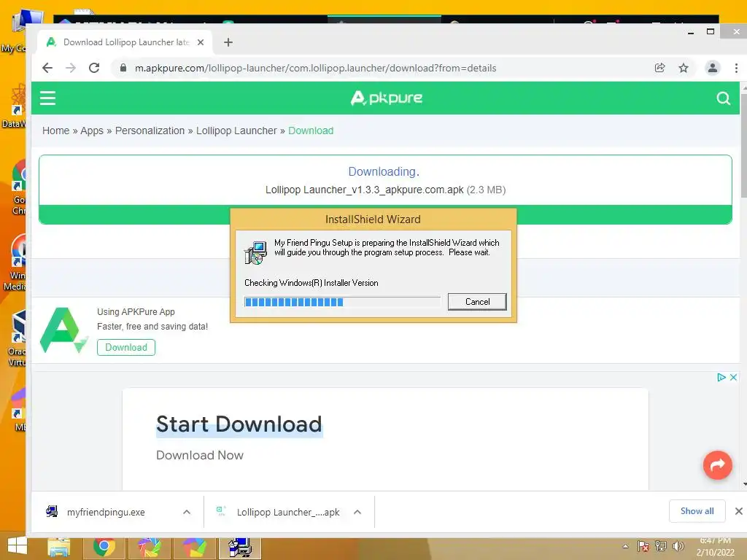
Task: Click 'Downloading.' status text
Action: pos(384,171)
